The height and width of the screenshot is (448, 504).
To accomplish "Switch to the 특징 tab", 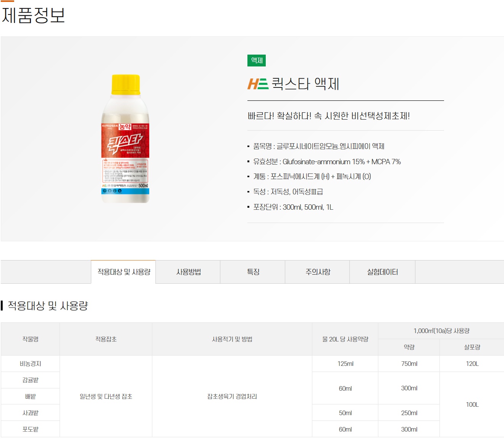I will 253,272.
